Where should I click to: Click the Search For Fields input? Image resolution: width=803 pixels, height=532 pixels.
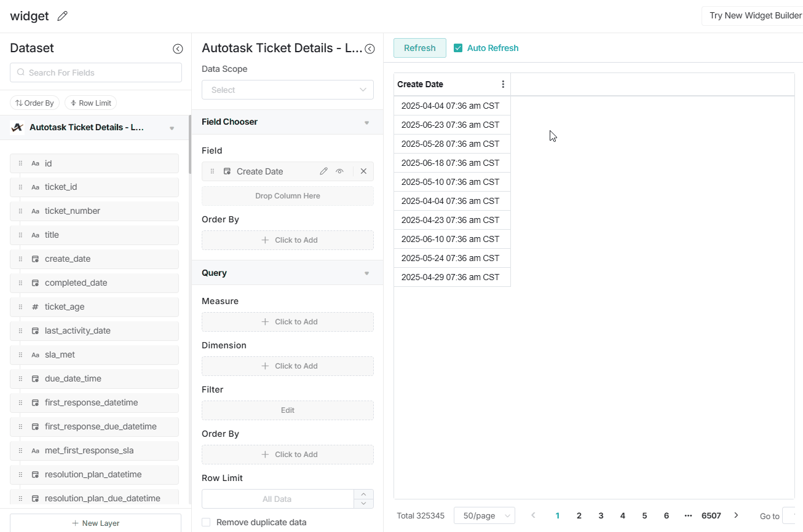(96, 72)
